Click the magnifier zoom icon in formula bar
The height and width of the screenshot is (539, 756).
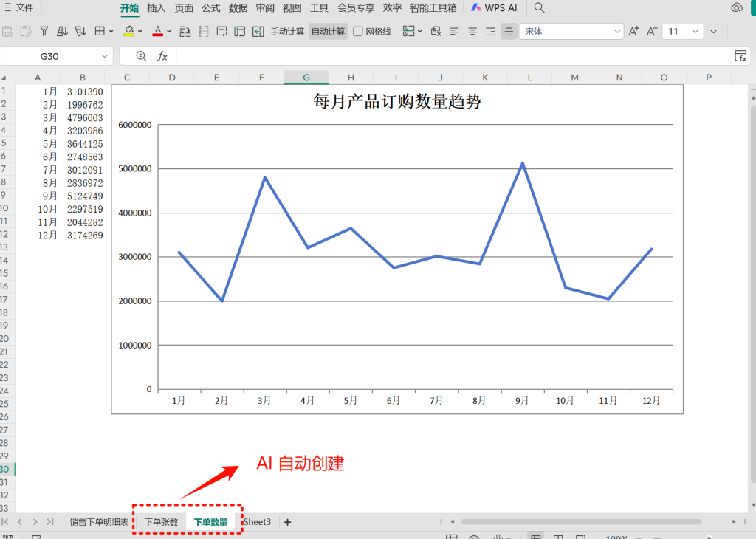point(141,56)
